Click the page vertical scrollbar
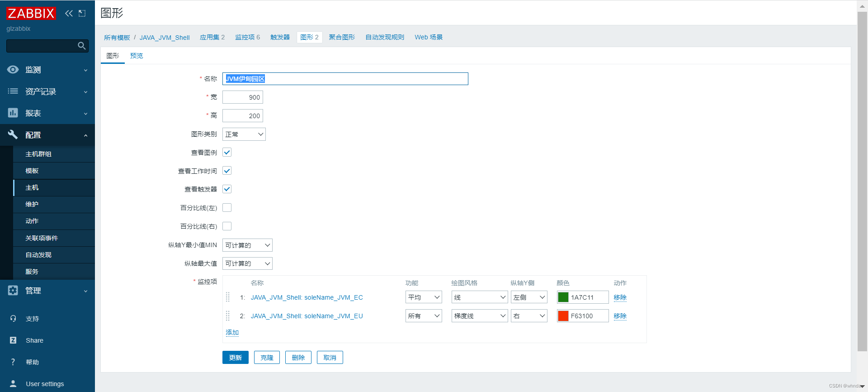The image size is (868, 392). (862, 181)
